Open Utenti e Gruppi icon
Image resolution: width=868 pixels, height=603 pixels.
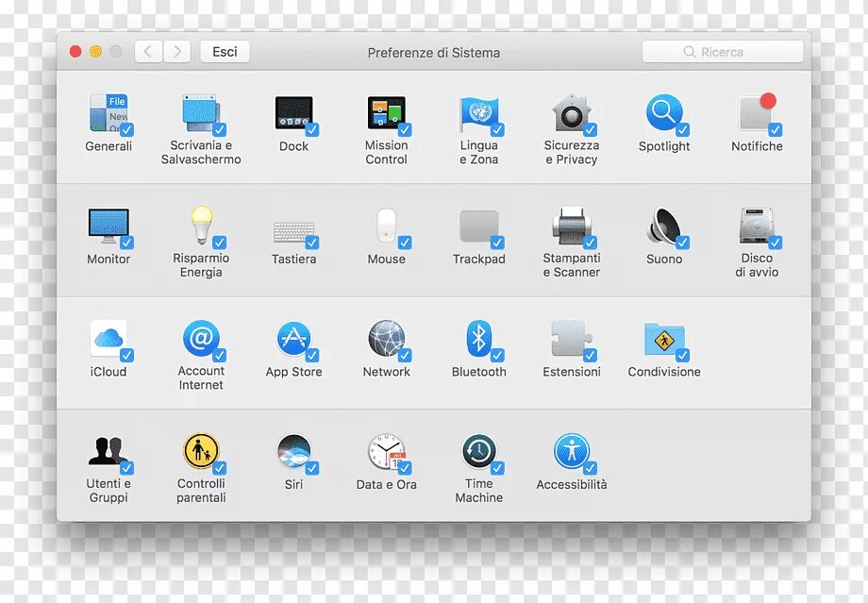click(x=108, y=451)
